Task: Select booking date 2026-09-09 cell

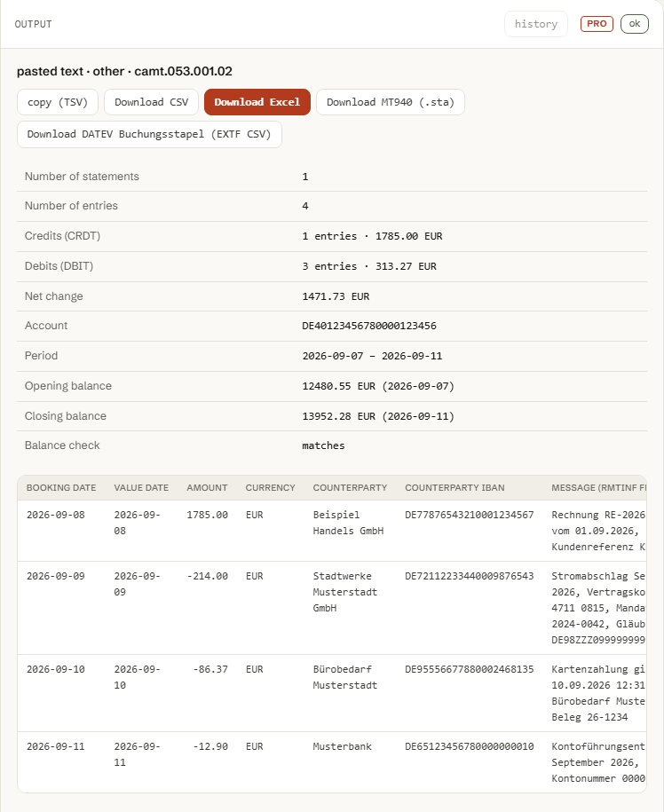Action: (x=55, y=576)
